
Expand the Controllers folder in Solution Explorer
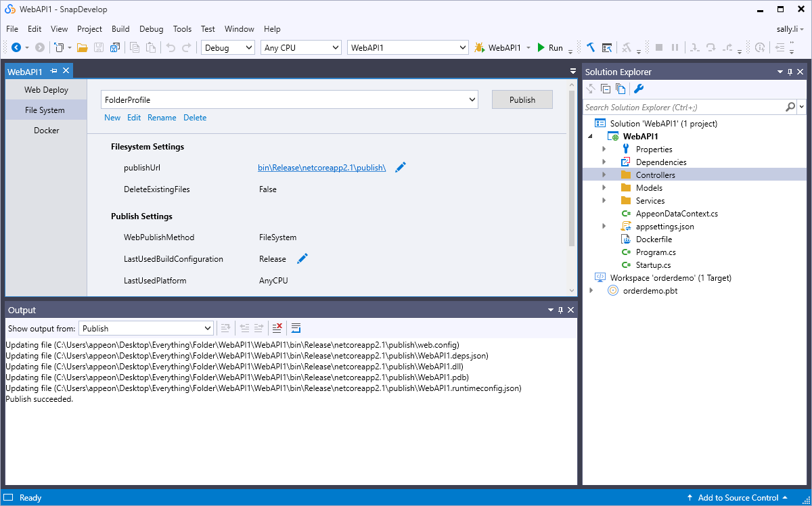point(604,175)
